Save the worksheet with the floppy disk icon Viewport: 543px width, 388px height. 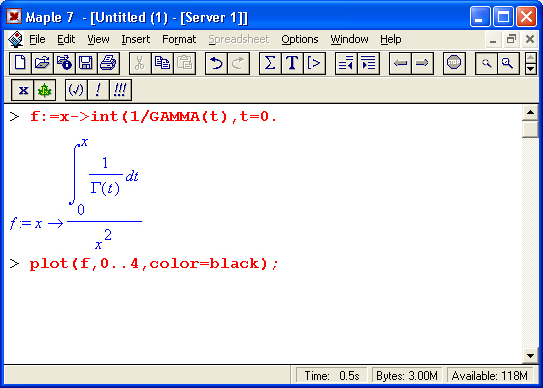tap(86, 63)
